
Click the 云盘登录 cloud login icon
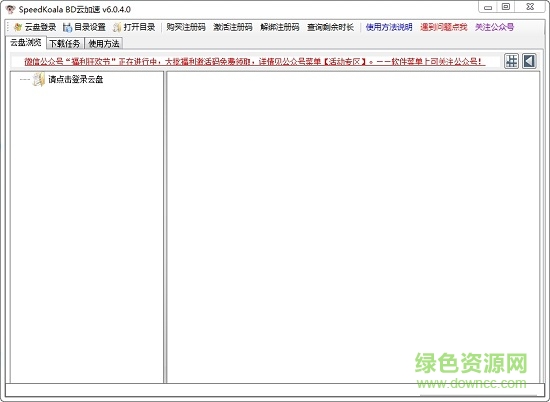pos(18,27)
